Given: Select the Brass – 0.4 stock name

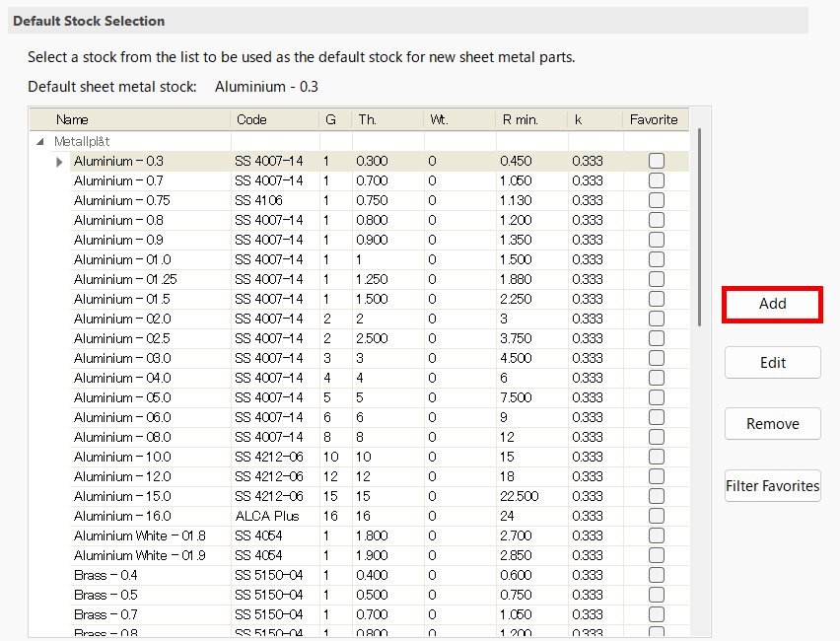Looking at the screenshot, I should click(105, 575).
